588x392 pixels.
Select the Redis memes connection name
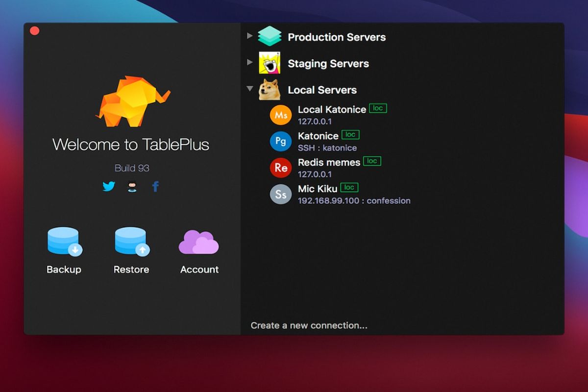click(x=329, y=162)
